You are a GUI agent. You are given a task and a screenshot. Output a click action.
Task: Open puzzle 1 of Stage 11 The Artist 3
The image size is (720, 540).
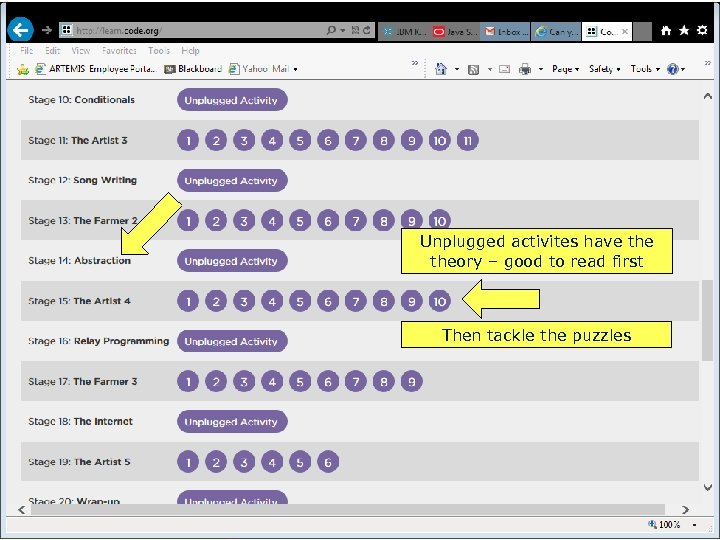point(188,141)
